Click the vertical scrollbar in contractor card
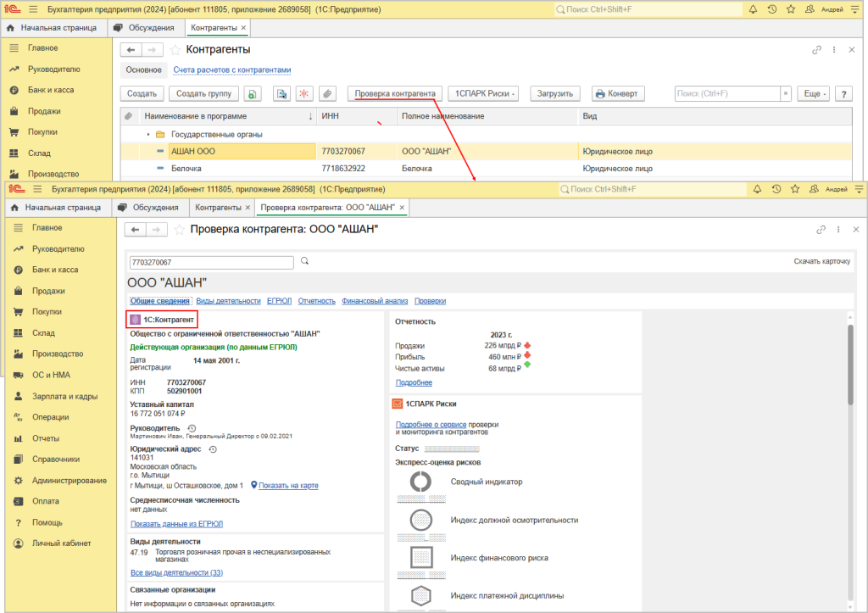The height and width of the screenshot is (613, 868). coord(850,365)
